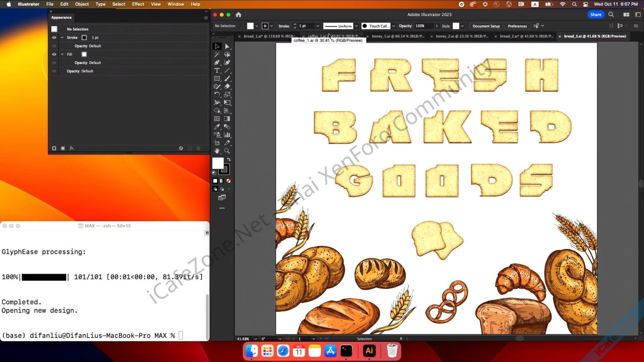Open the Effect menu
The height and width of the screenshot is (362, 644).
[x=138, y=4]
